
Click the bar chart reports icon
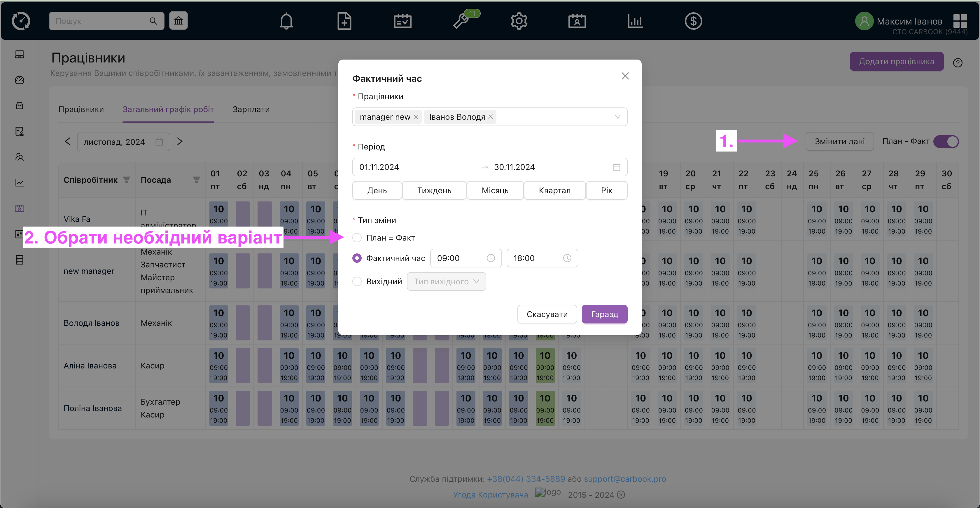635,21
